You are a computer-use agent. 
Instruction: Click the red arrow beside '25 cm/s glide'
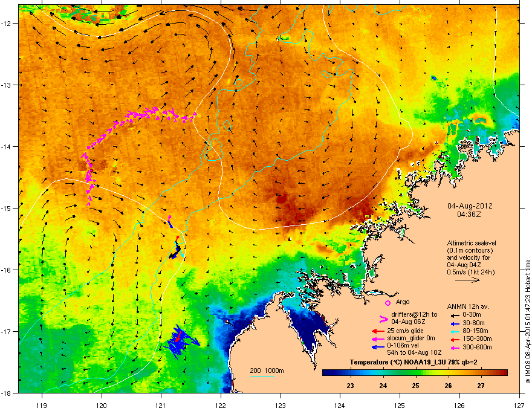378,331
